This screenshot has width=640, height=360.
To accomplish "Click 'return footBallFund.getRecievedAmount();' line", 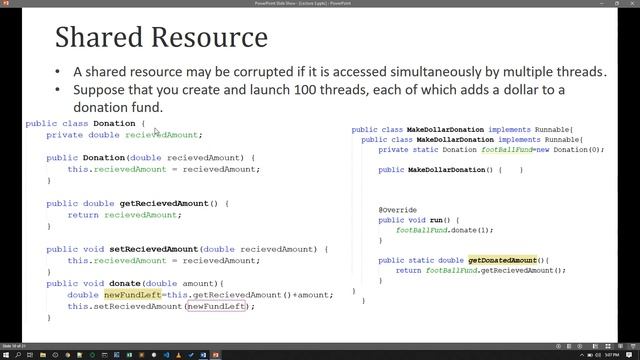I will [480, 270].
